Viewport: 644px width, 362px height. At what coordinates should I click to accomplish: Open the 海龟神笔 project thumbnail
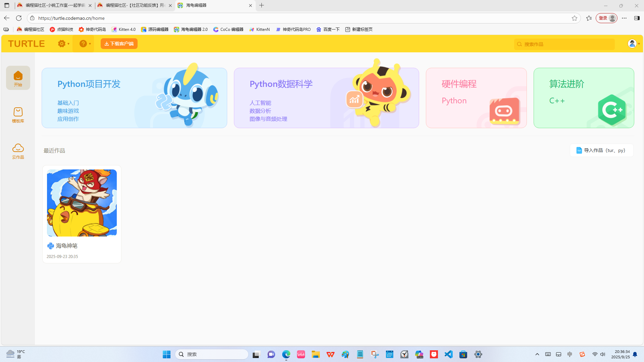(x=82, y=203)
